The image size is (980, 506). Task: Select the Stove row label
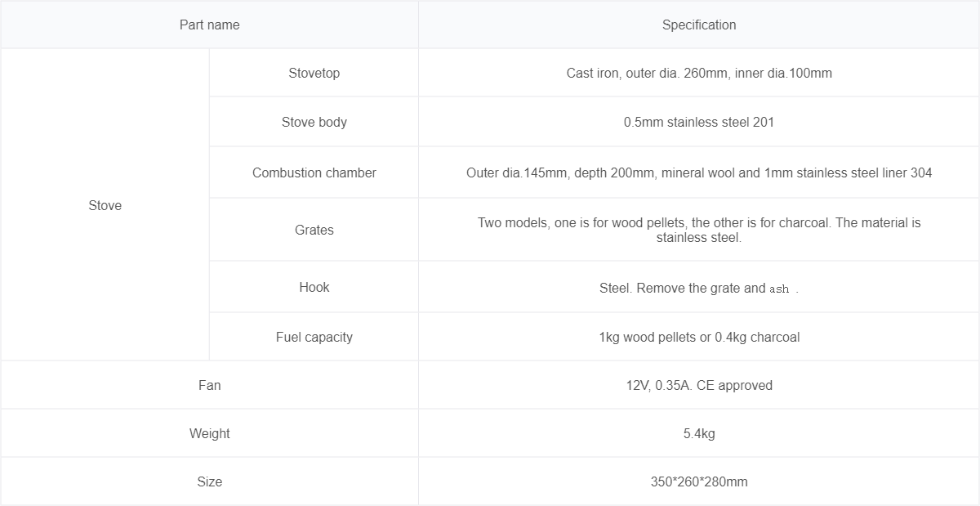[x=105, y=205]
